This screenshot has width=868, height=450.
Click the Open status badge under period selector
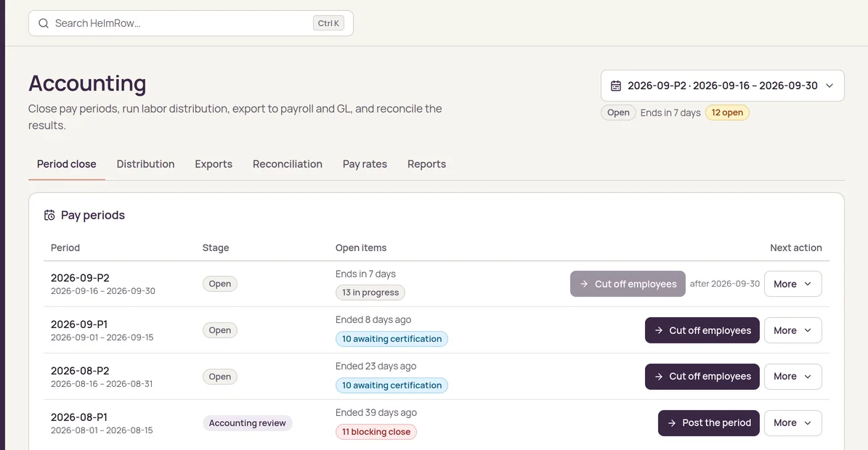[x=618, y=112]
